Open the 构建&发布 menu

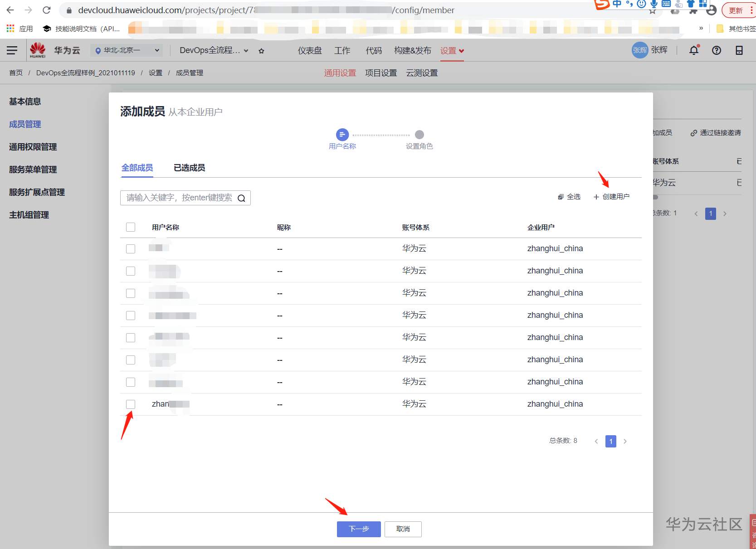(413, 50)
